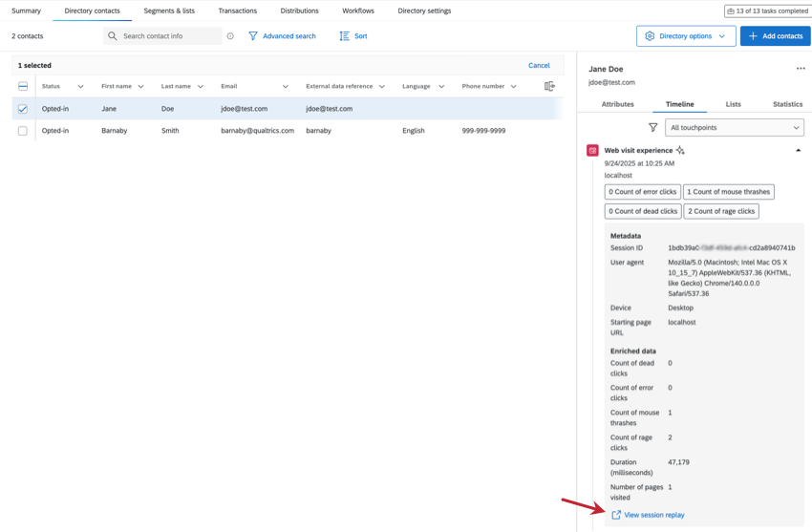Select the Timeline tab
Screen dimensions: 812x532
click(679, 104)
